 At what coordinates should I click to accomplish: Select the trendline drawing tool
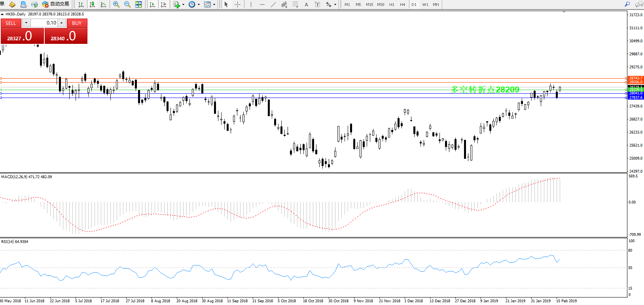273,4
